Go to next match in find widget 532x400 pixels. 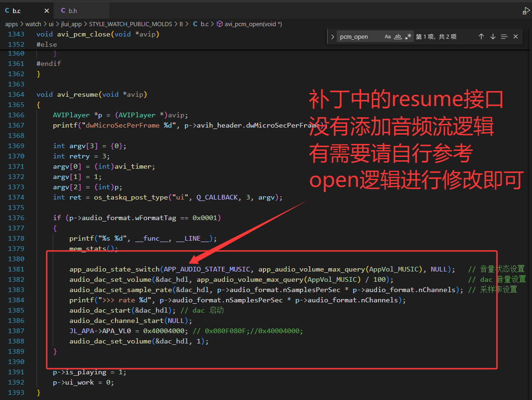point(493,36)
